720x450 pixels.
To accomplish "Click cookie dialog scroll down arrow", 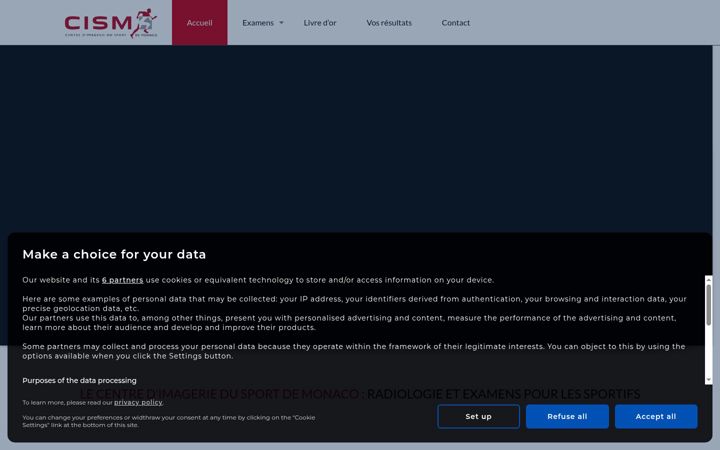I will click(709, 380).
